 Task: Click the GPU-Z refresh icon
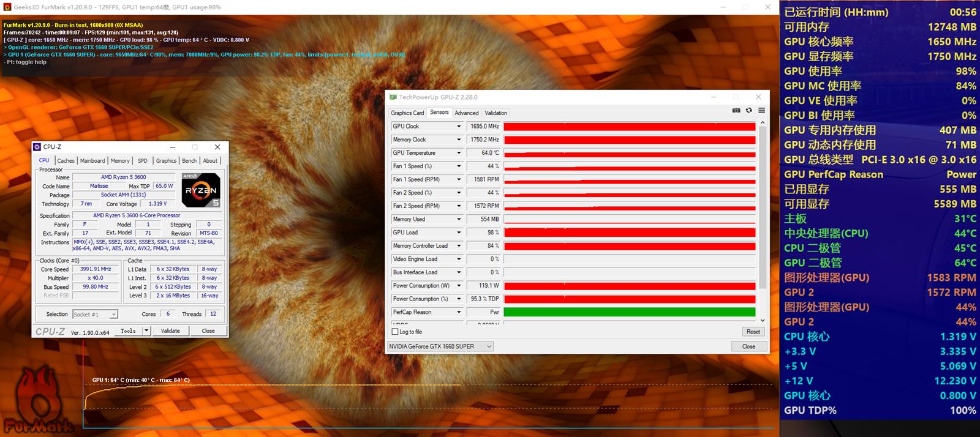click(x=748, y=110)
